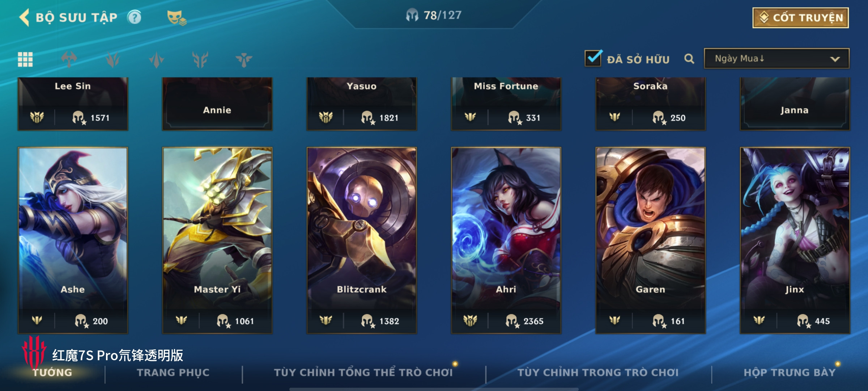Click the horizontal scroll bar at the bottom
Viewport: 868px width, 391px height.
tap(434, 389)
